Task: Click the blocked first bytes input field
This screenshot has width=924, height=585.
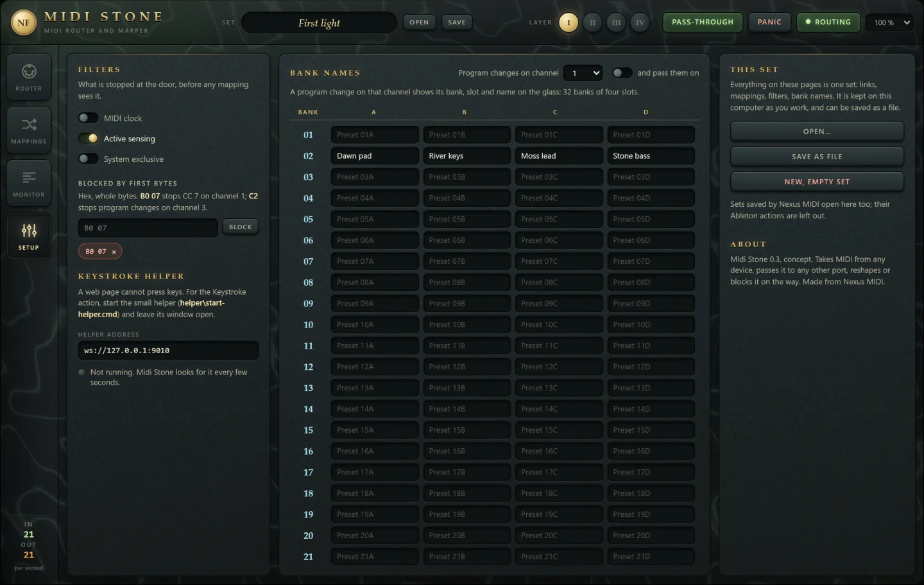Action: coord(148,228)
